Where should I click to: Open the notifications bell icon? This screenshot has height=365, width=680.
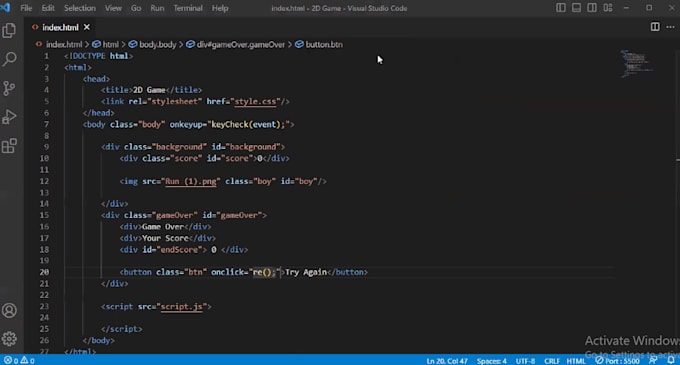[x=670, y=361]
